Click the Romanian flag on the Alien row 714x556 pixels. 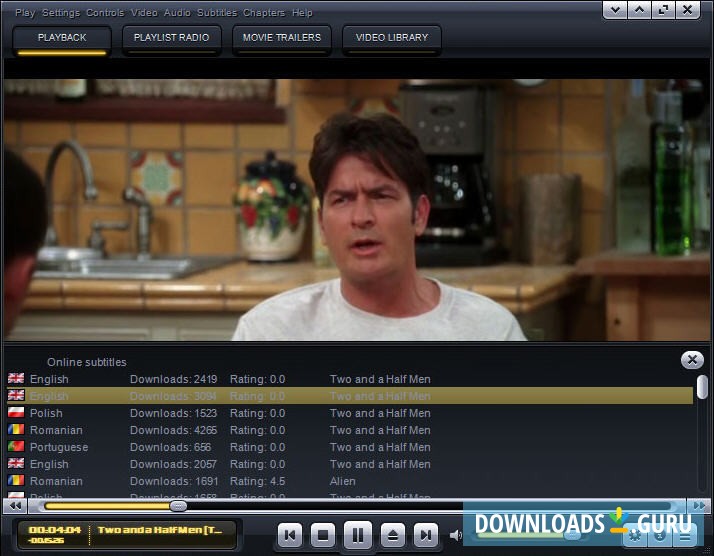[x=16, y=480]
